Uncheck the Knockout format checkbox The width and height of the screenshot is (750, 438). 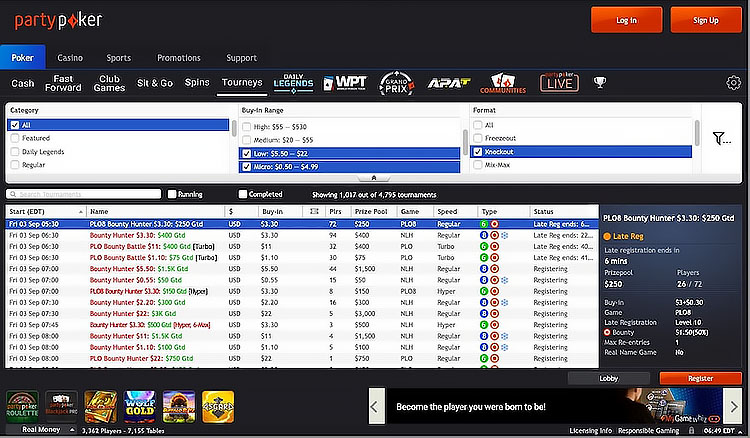(x=477, y=152)
